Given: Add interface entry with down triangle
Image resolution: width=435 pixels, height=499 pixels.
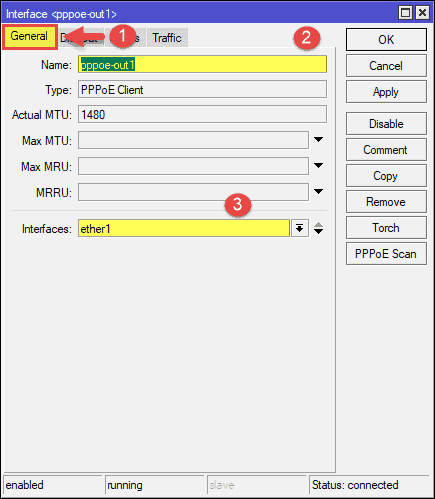Looking at the screenshot, I should tap(319, 232).
